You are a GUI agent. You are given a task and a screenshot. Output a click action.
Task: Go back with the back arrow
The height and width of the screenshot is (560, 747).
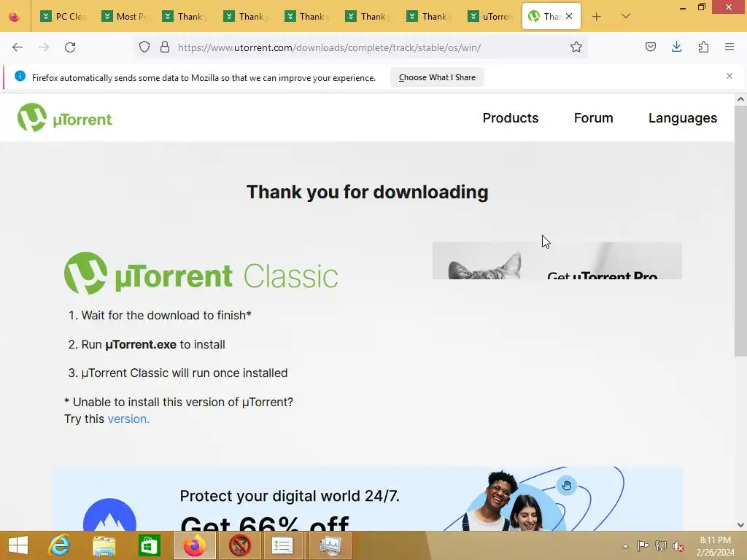click(18, 47)
